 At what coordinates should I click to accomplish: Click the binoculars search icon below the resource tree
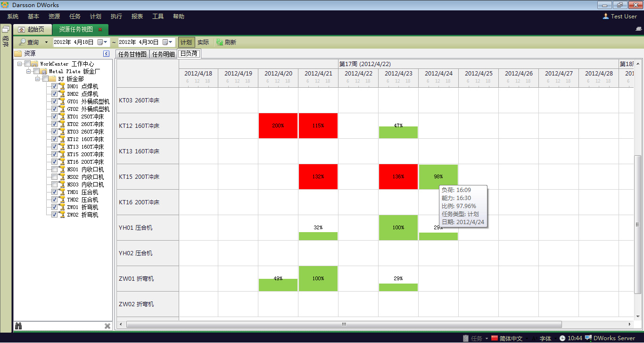click(18, 326)
